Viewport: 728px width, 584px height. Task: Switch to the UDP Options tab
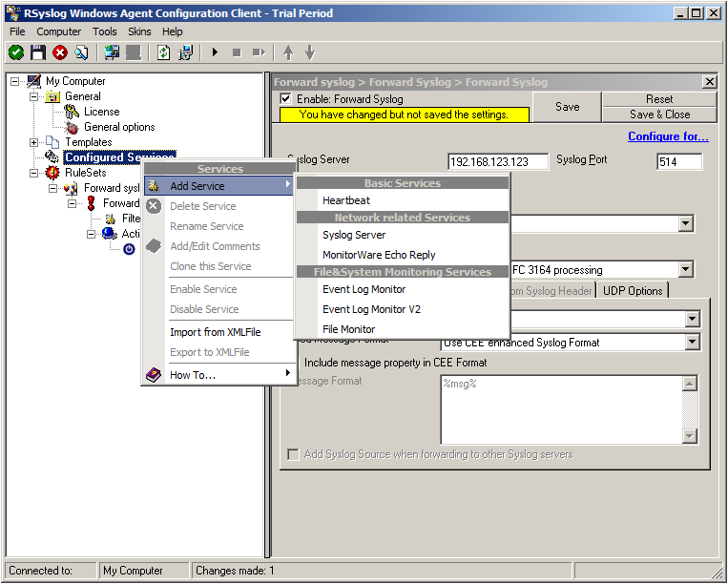(x=633, y=291)
